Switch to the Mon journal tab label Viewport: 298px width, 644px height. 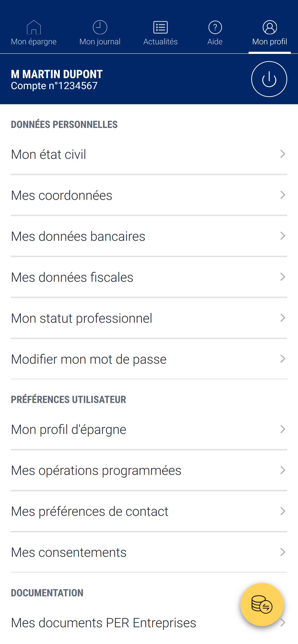click(x=100, y=41)
